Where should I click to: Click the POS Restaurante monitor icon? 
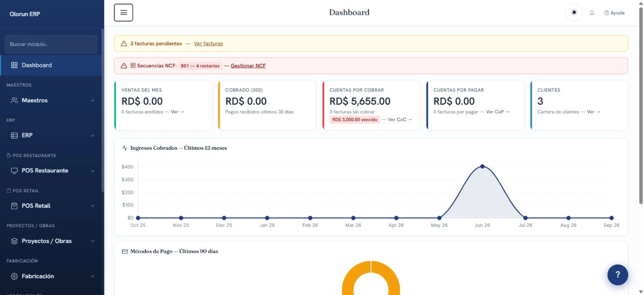pyautogui.click(x=14, y=171)
